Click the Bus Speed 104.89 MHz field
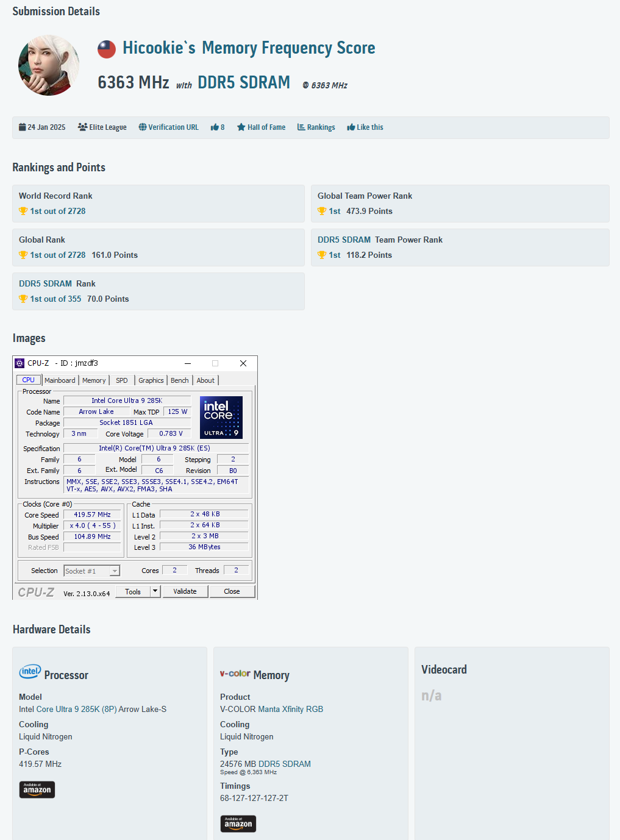 (92, 536)
